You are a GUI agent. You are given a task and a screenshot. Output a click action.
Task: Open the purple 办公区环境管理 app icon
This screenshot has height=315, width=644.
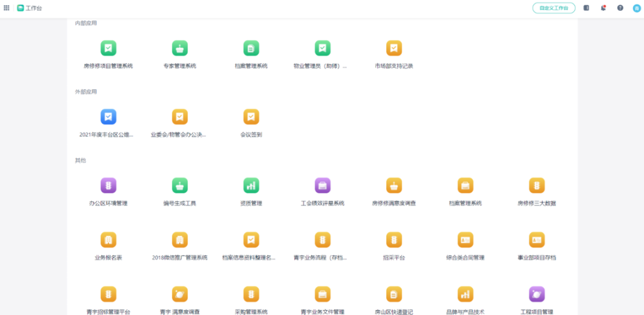coord(109,185)
